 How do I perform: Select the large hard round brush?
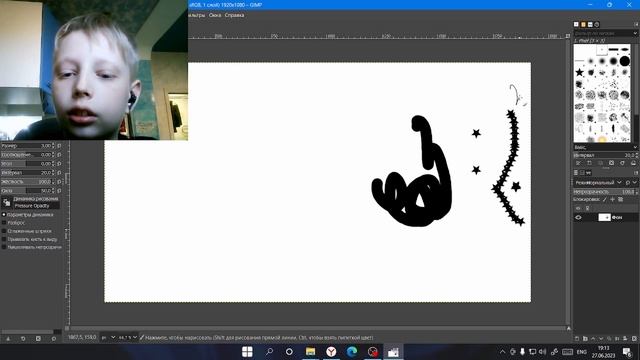tap(624, 61)
